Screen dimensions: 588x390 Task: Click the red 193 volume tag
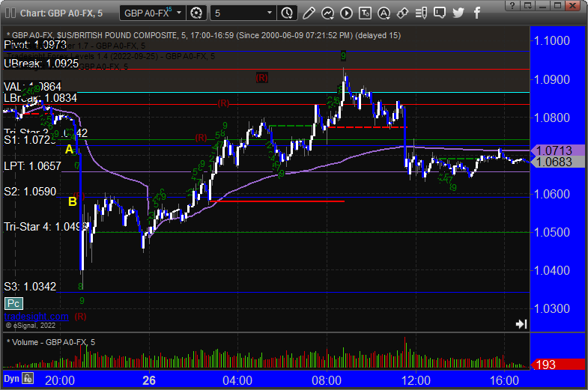pyautogui.click(x=557, y=365)
